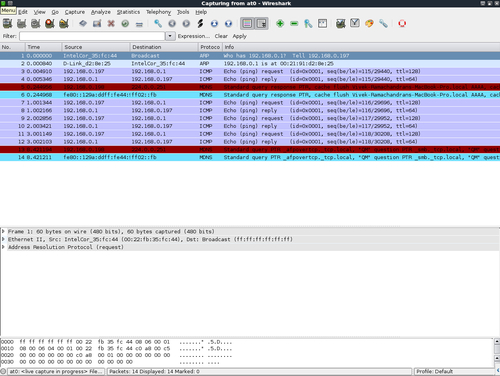This screenshot has width=500, height=376.
Task: Expand the Ethernet II tree node
Action: pos(3,239)
